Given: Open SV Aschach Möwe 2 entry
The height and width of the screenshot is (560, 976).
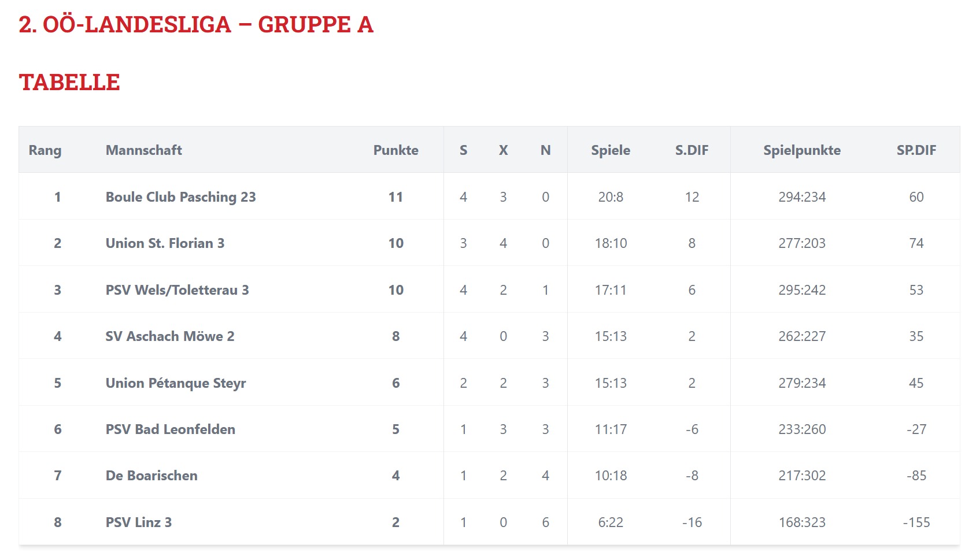Looking at the screenshot, I should click(x=170, y=336).
